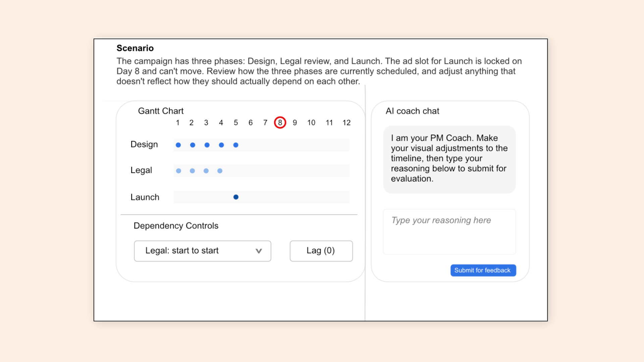Screen dimensions: 644x362
Task: Click the Design row label
Action: coord(144,144)
